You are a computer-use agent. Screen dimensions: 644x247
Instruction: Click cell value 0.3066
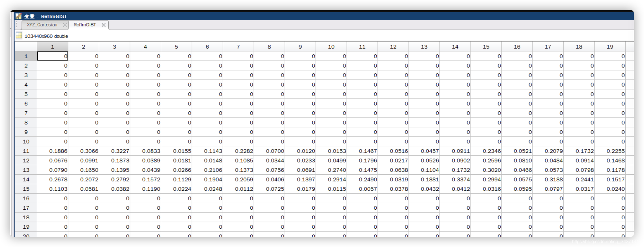tap(89, 151)
